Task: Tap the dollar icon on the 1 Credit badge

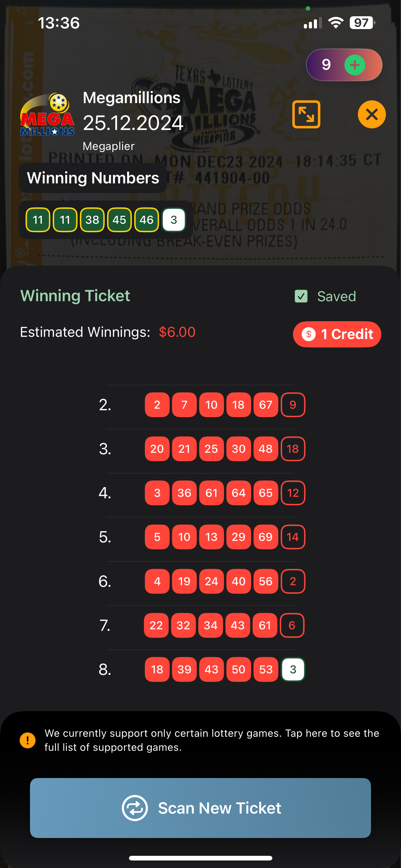Action: (309, 334)
